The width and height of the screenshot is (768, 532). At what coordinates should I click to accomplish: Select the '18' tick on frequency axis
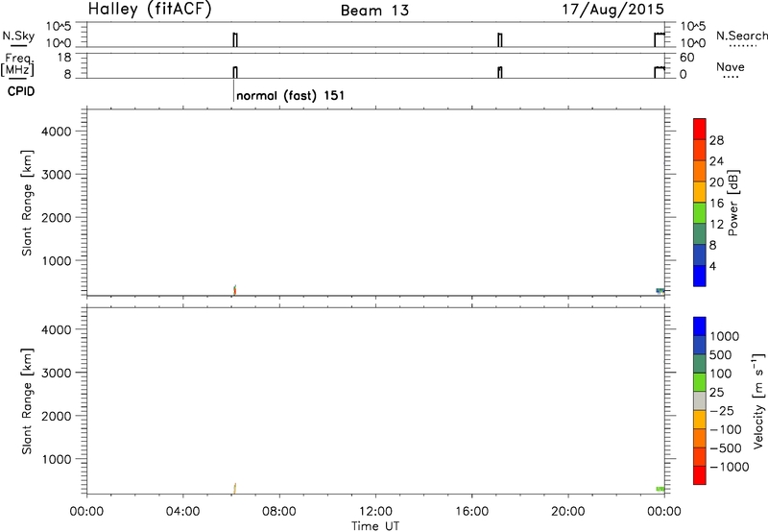(64, 58)
